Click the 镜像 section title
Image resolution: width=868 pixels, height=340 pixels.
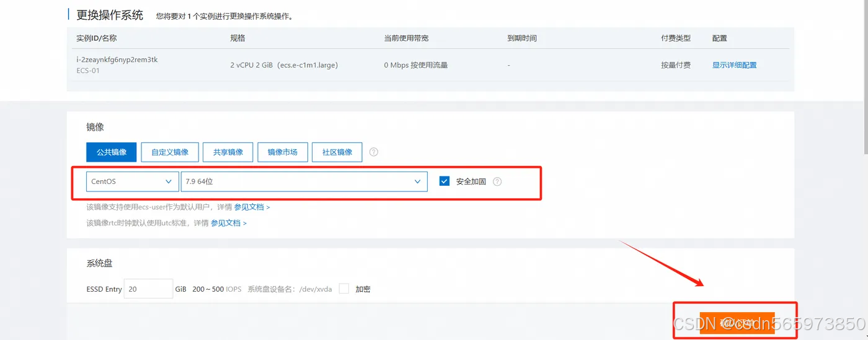tap(95, 127)
